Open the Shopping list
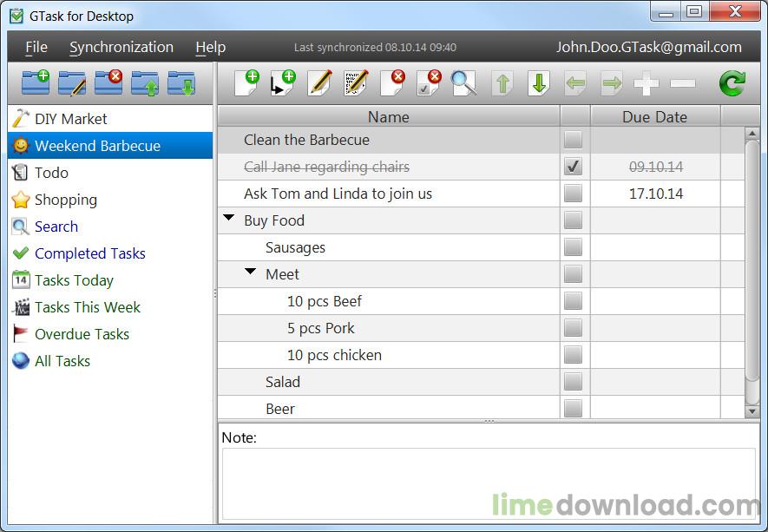The width and height of the screenshot is (768, 532). [x=111, y=200]
